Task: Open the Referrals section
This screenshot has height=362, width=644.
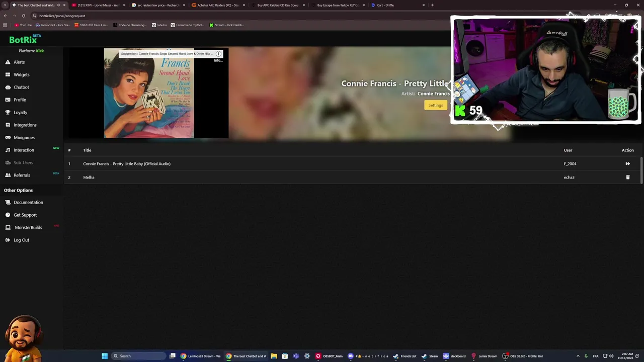Action: 18,175
